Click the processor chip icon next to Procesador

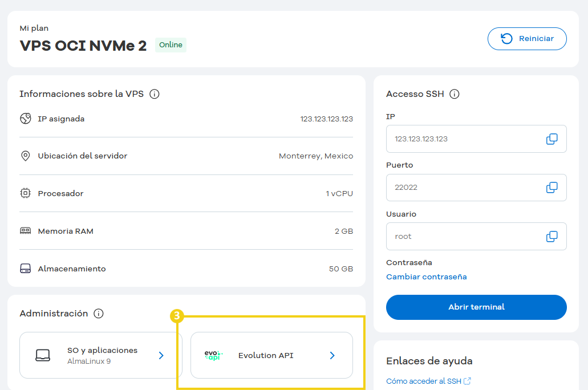25,193
